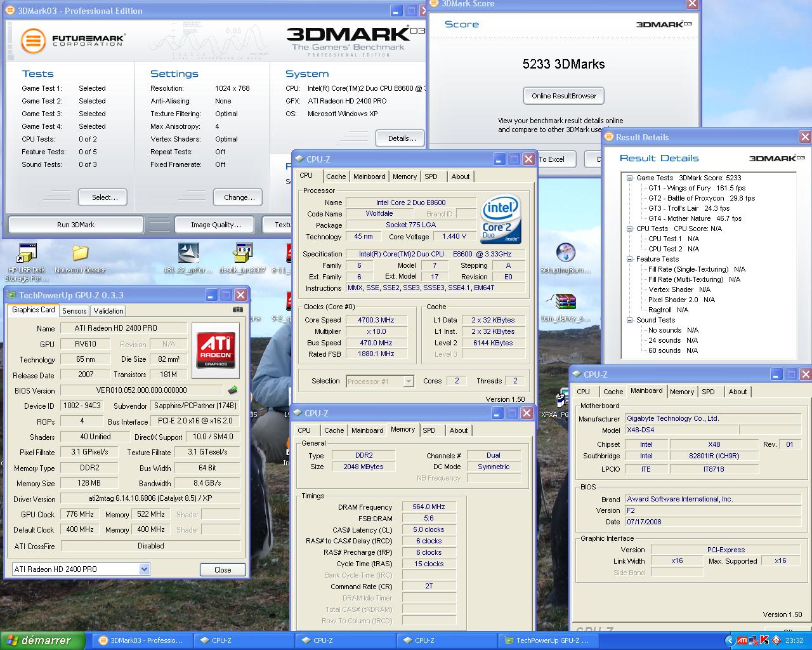Select Ragtroll tree row
Image resolution: width=812 pixels, height=650 pixels.
point(668,310)
